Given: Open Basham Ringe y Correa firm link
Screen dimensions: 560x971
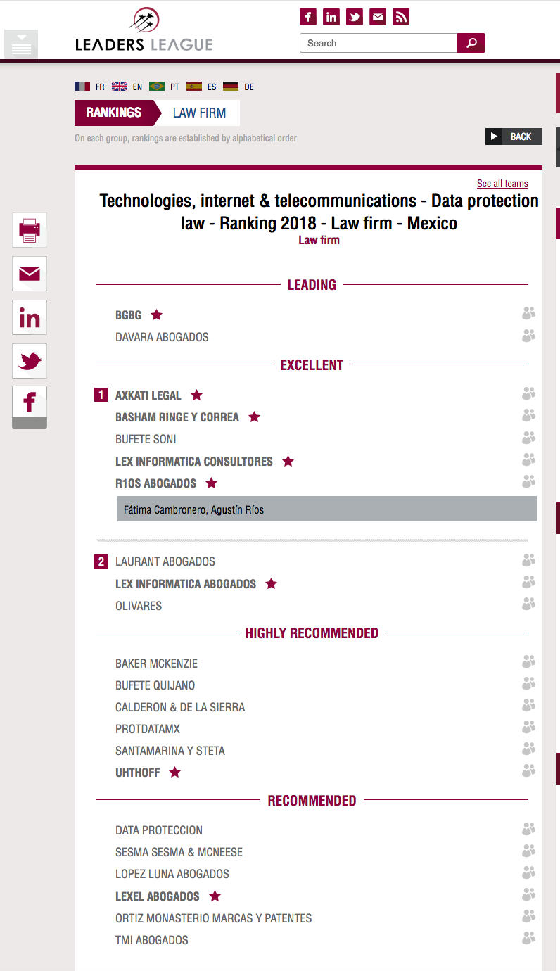Looking at the screenshot, I should coord(177,417).
